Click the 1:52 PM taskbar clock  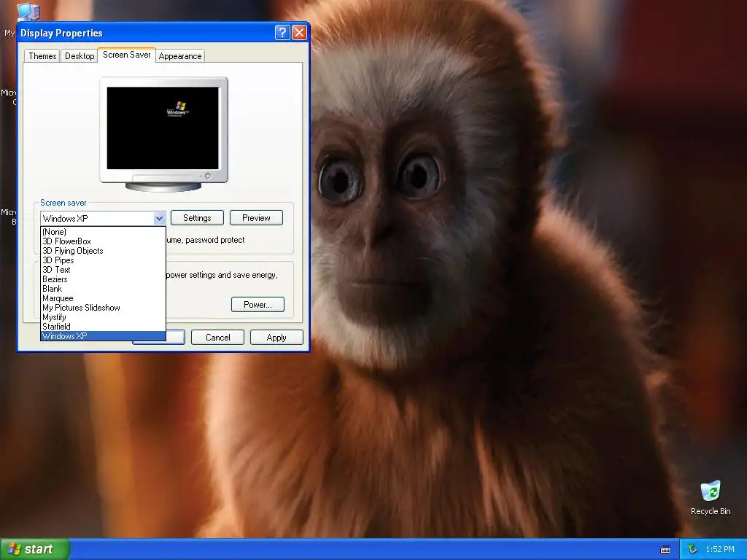(x=720, y=549)
